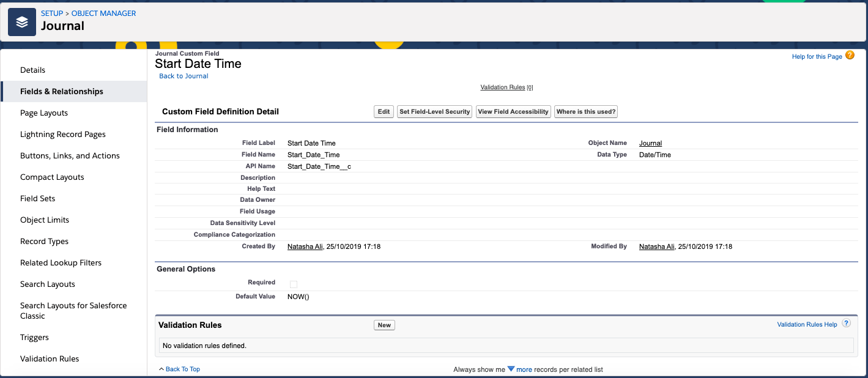The height and width of the screenshot is (378, 868).
Task: Create a New validation rule
Action: pos(384,325)
